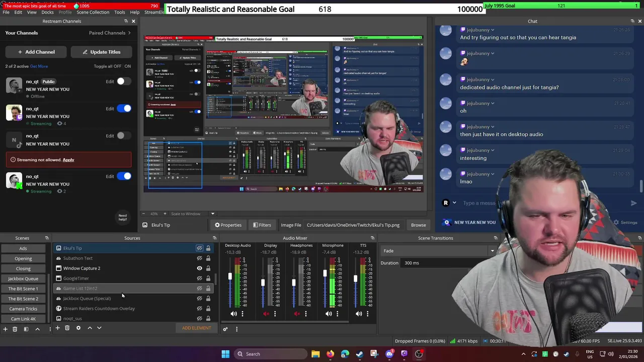Show the GoogleTimer source
Screen dimensions: 644x362
pos(199,279)
